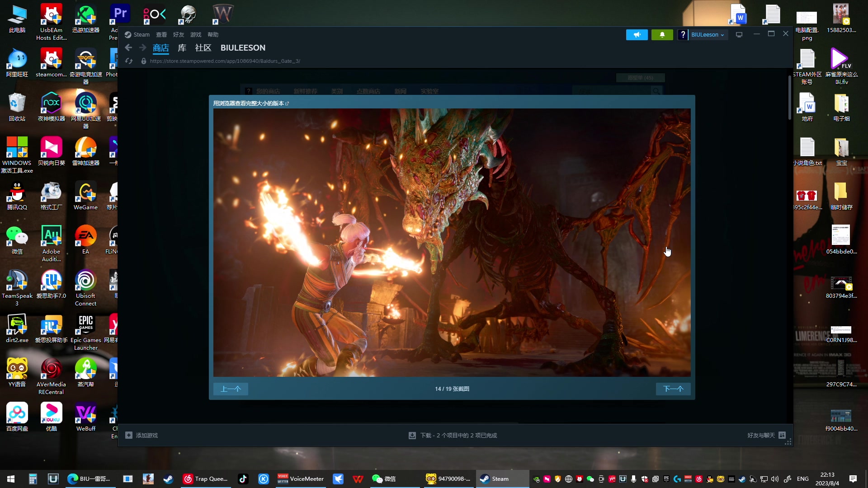Switch the ENG input language indicator

[803, 479]
